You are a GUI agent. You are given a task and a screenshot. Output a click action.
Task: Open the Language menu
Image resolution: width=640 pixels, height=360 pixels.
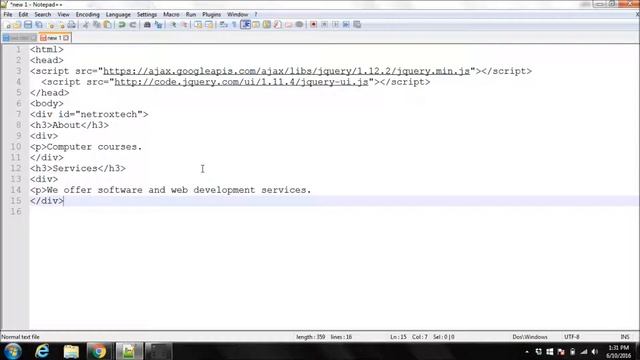[118, 14]
